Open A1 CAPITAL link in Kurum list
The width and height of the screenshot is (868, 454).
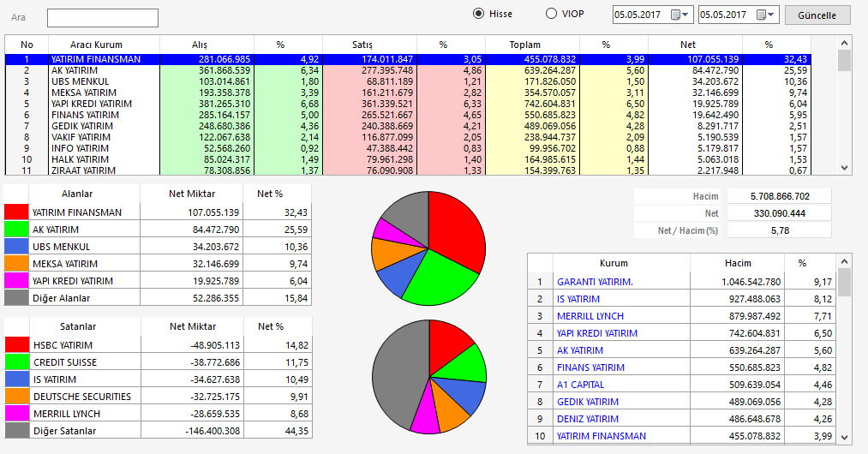coord(581,385)
